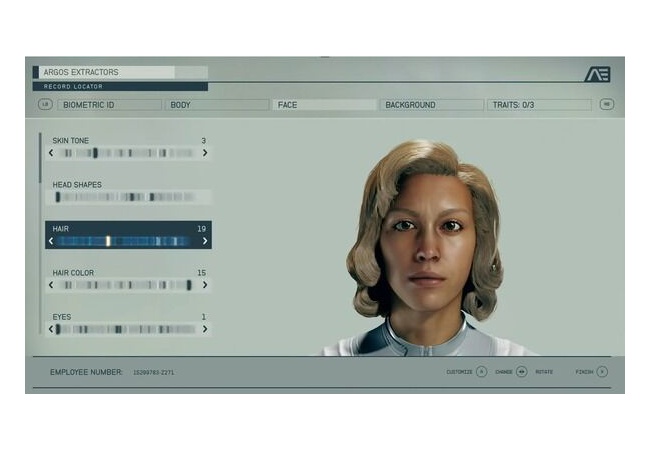
Task: Click the Hair value 19
Action: (x=201, y=229)
